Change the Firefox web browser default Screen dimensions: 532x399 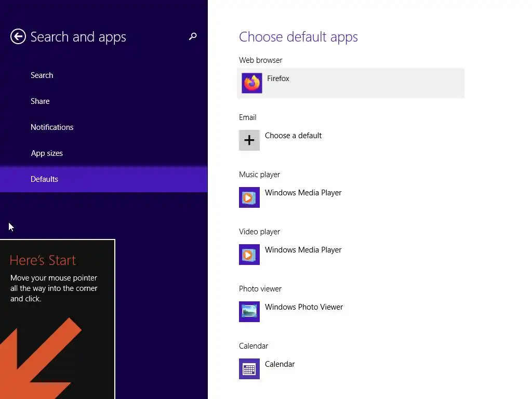(351, 83)
